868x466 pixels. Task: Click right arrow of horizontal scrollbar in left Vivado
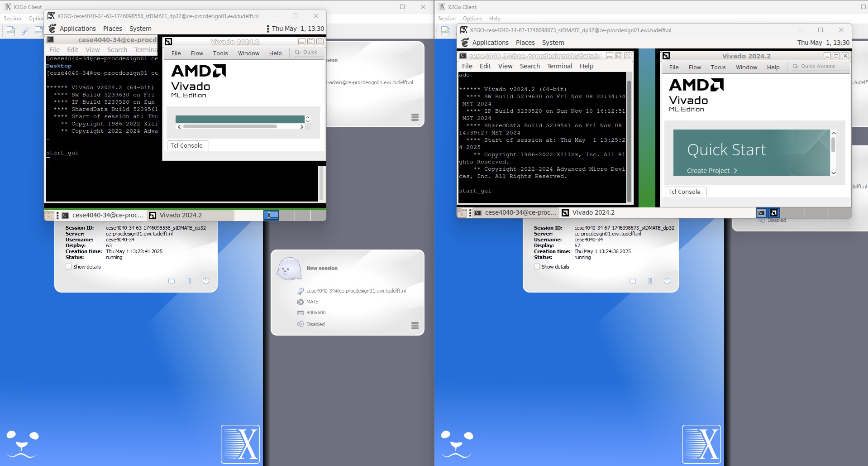(302, 127)
